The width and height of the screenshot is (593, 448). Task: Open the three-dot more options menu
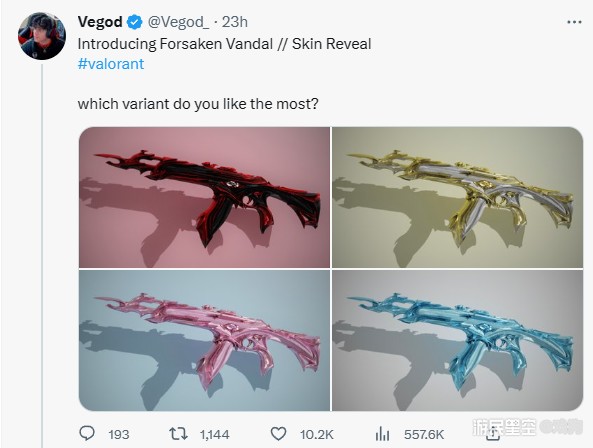pos(574,22)
